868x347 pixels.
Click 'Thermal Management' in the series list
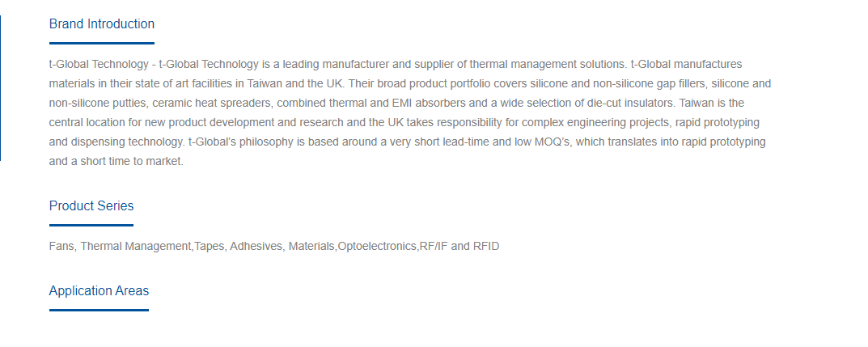point(136,246)
